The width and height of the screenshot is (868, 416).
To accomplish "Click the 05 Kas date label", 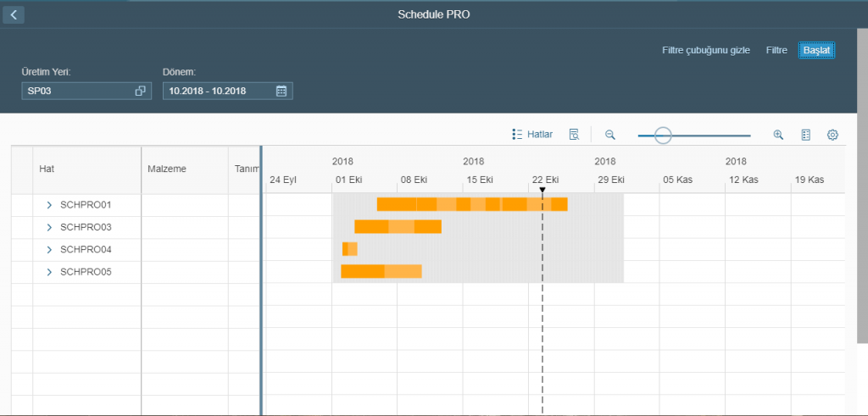I will click(677, 180).
